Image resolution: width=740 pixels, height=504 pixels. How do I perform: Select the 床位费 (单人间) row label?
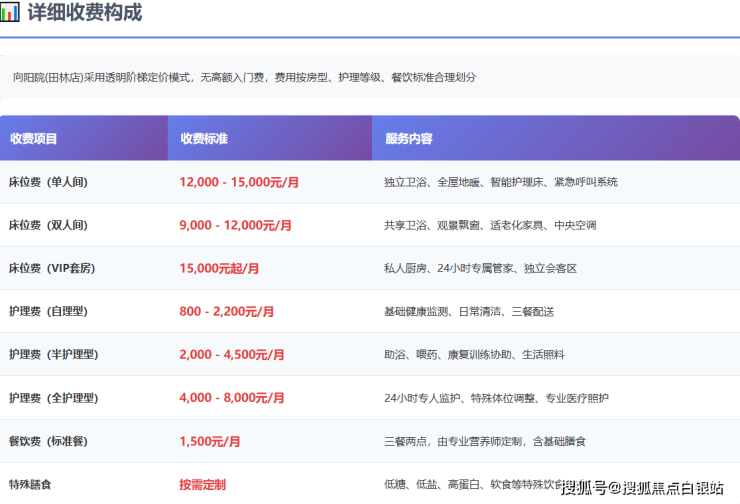(48, 182)
